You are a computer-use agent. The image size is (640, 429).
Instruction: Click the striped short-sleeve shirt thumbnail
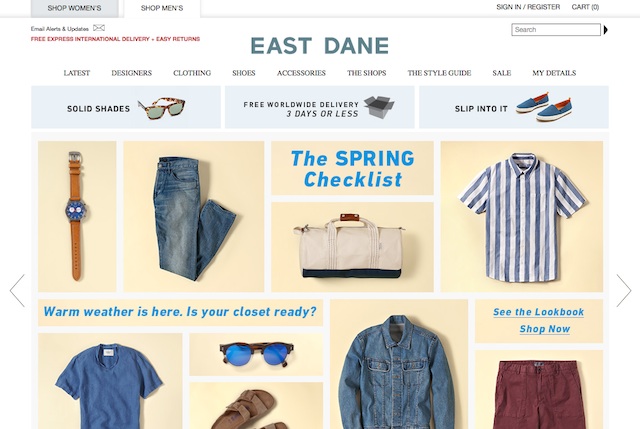tap(522, 217)
